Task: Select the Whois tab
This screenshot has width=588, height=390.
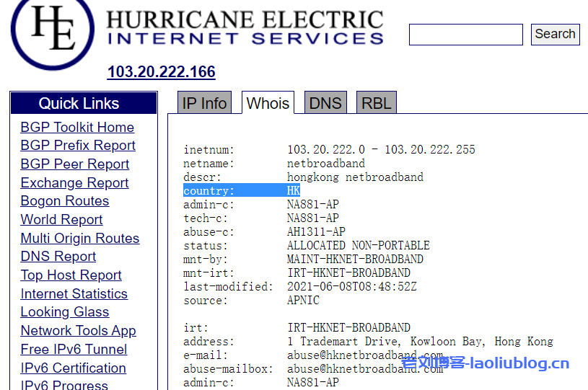Action: 268,103
